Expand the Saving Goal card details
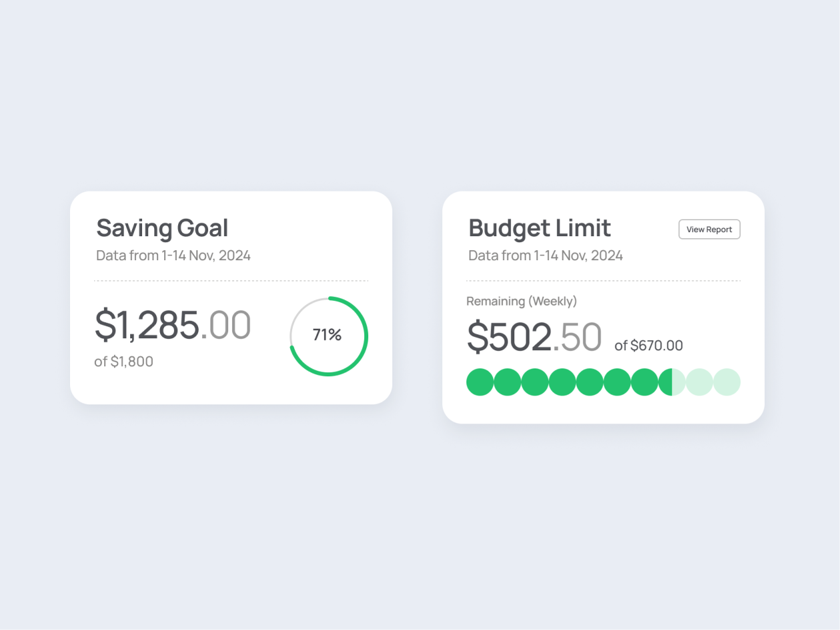840x630 pixels. coord(232,297)
